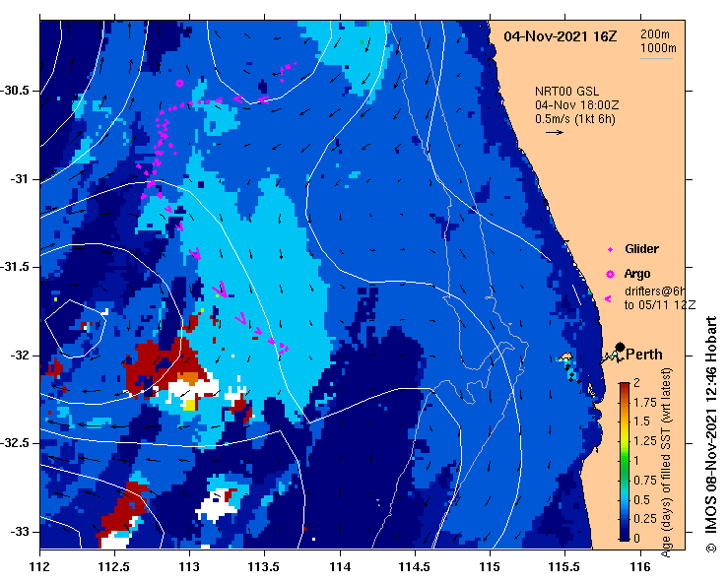The width and height of the screenshot is (728, 583).
Task: Click the dark blue bottom of color bar
Action: coord(625,535)
